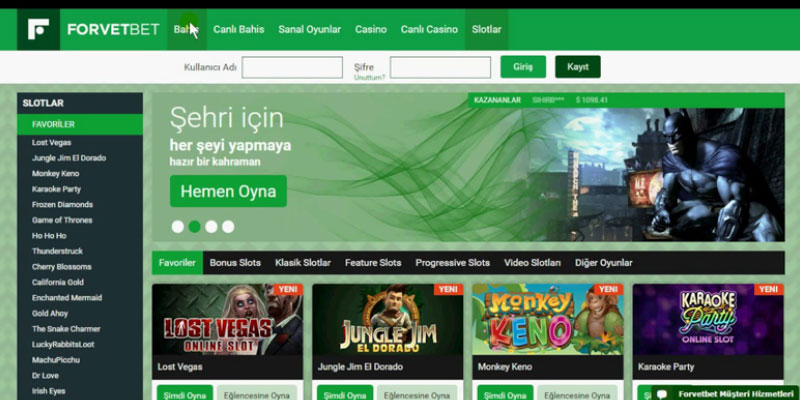The height and width of the screenshot is (400, 800).
Task: Open The Snake Charmer sidebar link
Action: [66, 329]
